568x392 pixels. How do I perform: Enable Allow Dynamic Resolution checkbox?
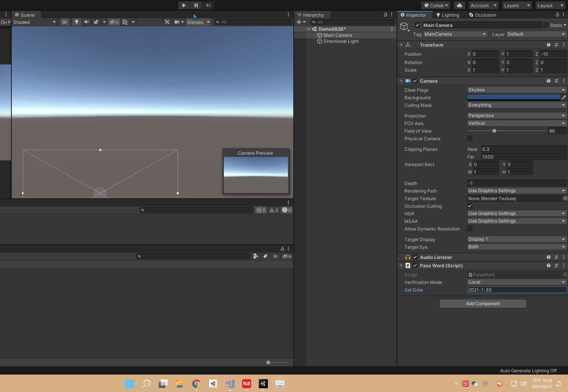[470, 229]
